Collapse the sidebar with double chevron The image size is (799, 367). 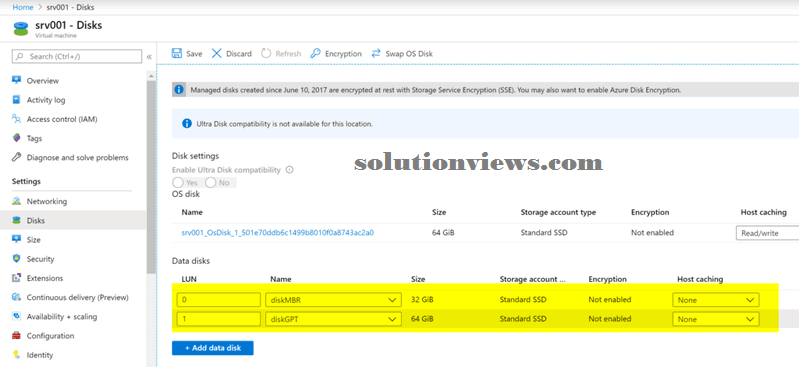pos(149,57)
